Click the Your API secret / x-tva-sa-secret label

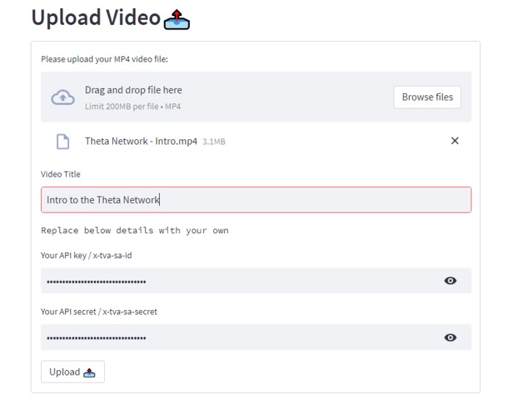[99, 312]
